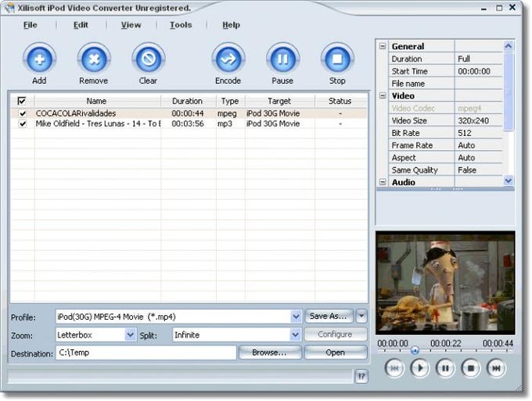Sort the list by the Name column header
Viewport: 532px width, 401px height.
pos(97,101)
